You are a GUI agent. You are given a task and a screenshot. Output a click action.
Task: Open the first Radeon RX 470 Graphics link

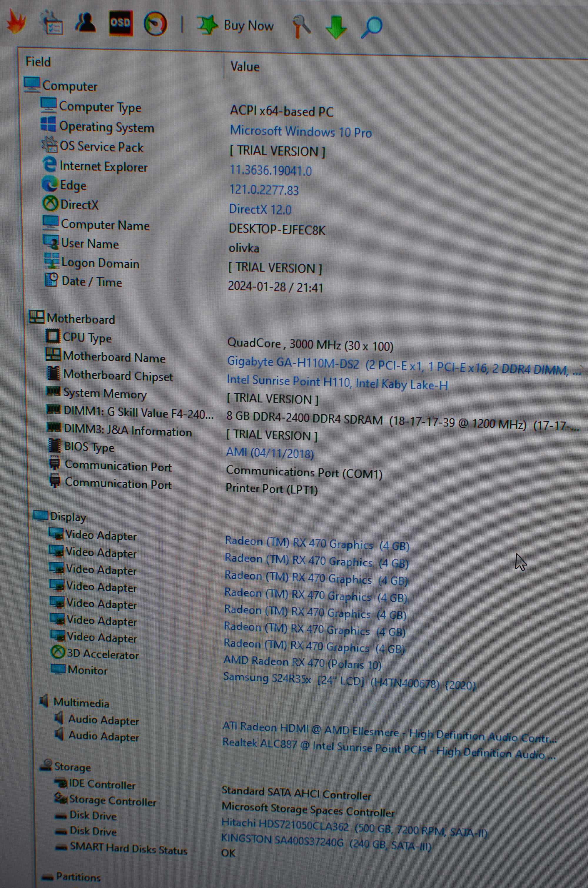317,543
